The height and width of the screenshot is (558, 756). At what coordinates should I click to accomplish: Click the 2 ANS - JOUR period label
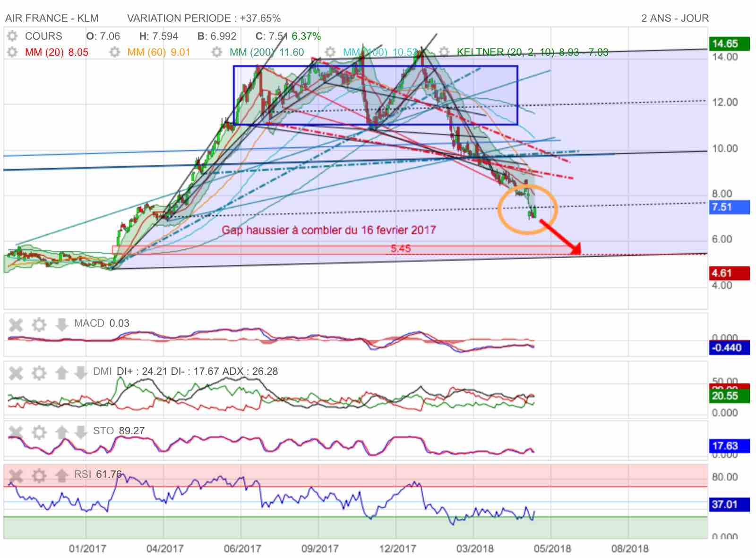tap(675, 18)
